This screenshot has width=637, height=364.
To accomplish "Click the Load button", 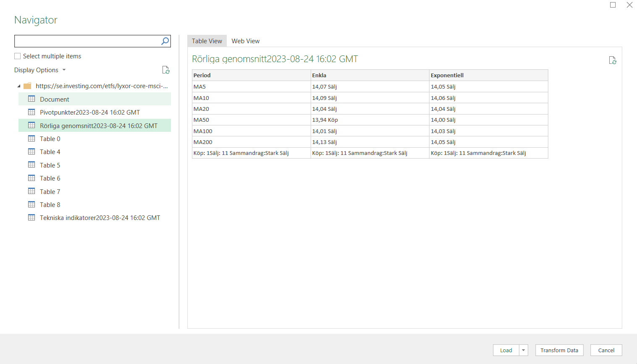I will click(x=506, y=350).
